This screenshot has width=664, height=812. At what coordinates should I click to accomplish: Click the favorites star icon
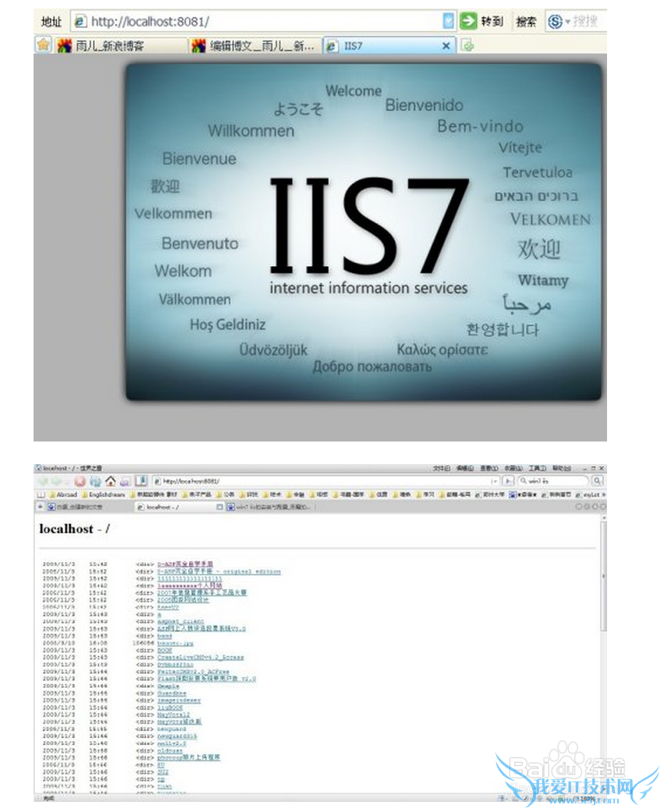43,45
